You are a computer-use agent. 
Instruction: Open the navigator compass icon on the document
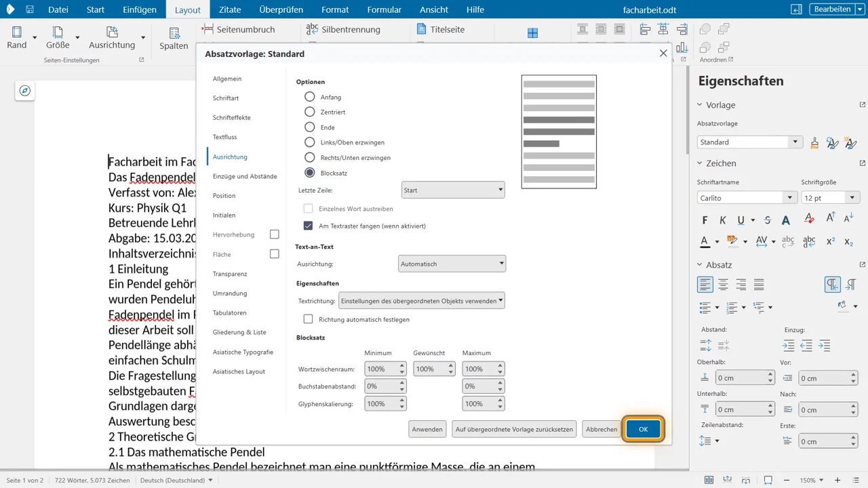(25, 91)
